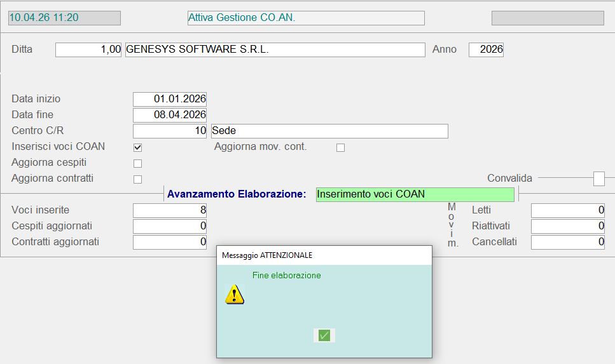Click the Contratti aggiornati count field
615x364 pixels.
(x=170, y=242)
